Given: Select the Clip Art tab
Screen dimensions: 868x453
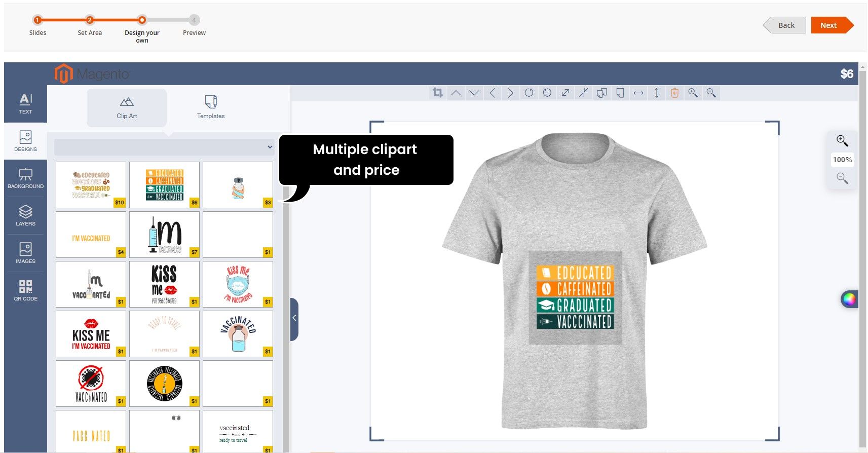Looking at the screenshot, I should (x=127, y=107).
